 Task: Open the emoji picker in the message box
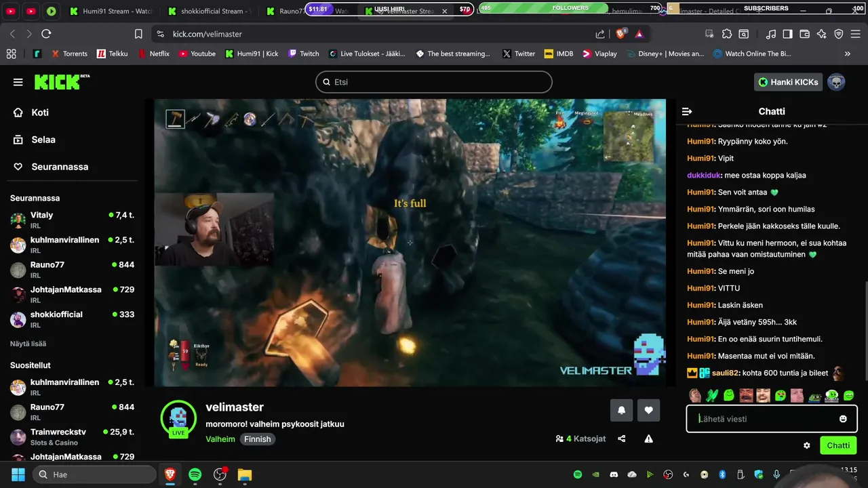point(843,419)
